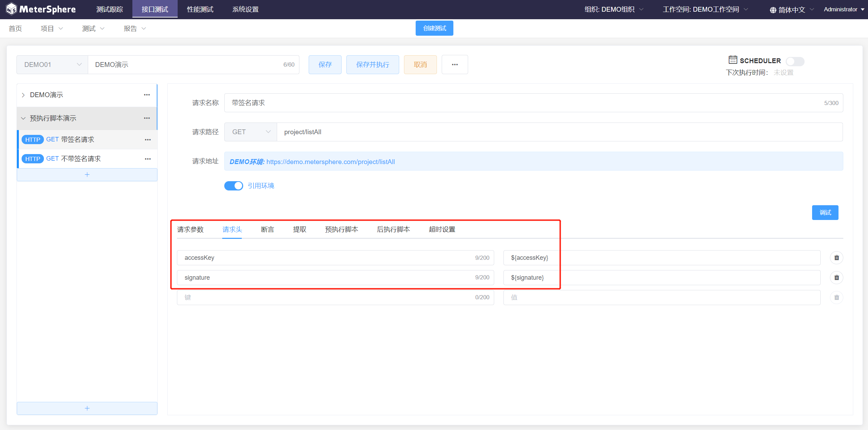Screen dimensions: 868x430
Task: Open more menu for 带签名请求
Action: tap(148, 140)
